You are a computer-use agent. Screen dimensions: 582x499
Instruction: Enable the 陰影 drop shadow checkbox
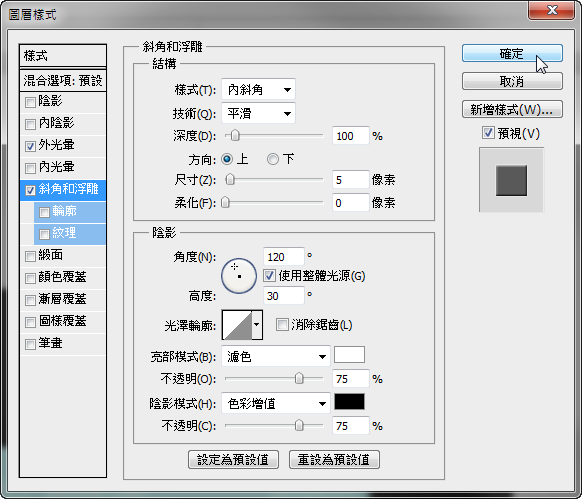(x=30, y=102)
